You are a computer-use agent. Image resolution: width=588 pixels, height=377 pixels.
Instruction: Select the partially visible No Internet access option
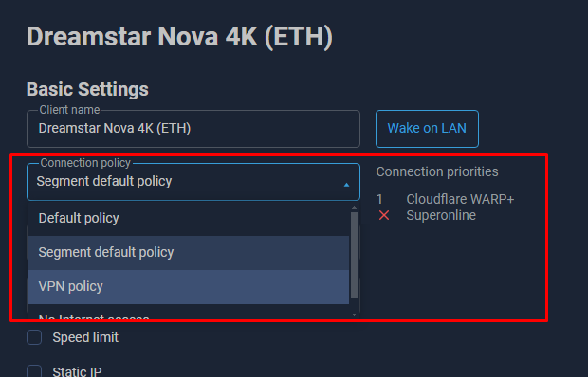[188, 314]
